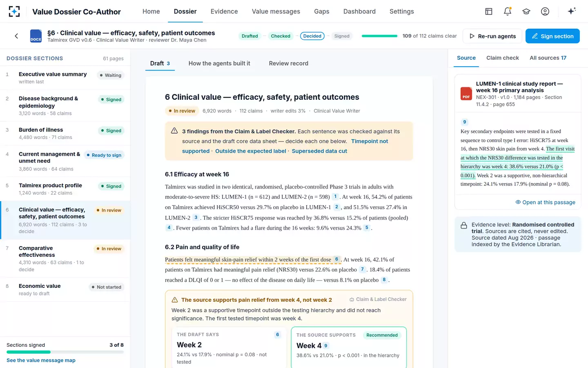
Task: Click the Value Dossier Co-Author logo icon
Action: coord(14,11)
